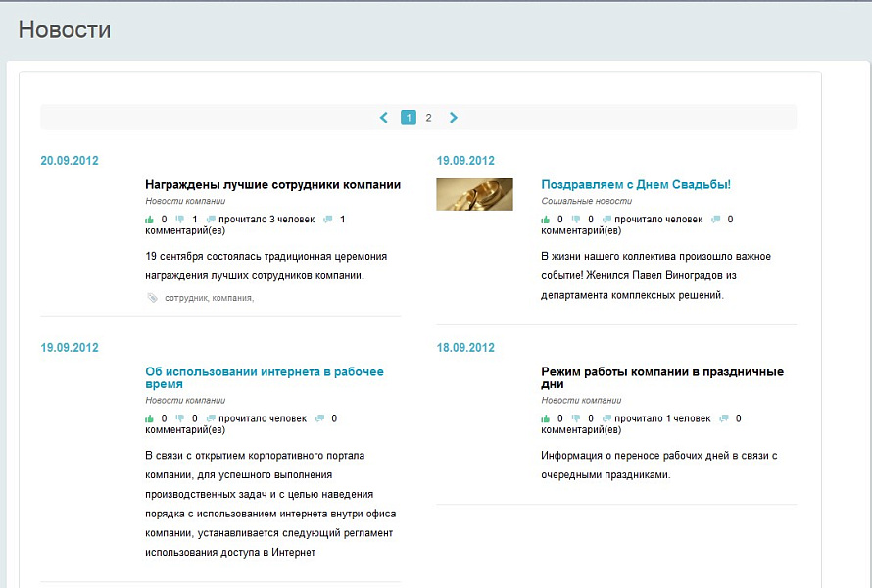Image resolution: width=872 pixels, height=588 pixels.
Task: Click the comment bubble on the wedding post
Action: pyautogui.click(x=715, y=218)
